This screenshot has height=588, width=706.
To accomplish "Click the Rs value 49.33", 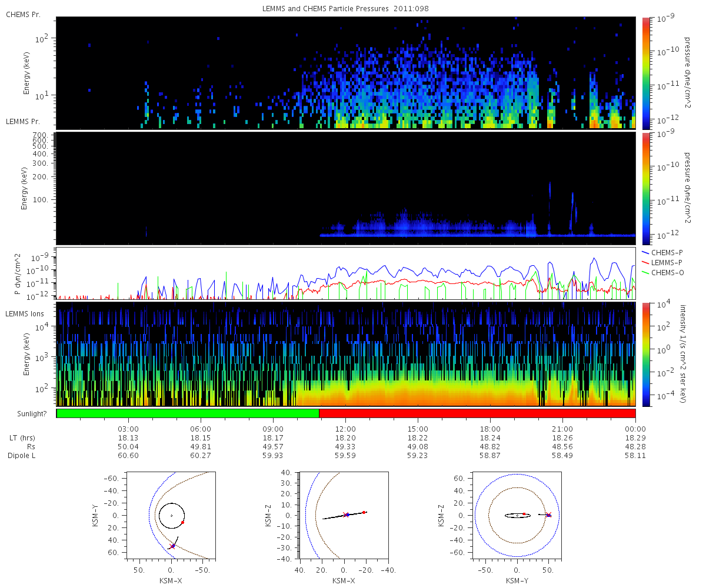I will pyautogui.click(x=345, y=447).
